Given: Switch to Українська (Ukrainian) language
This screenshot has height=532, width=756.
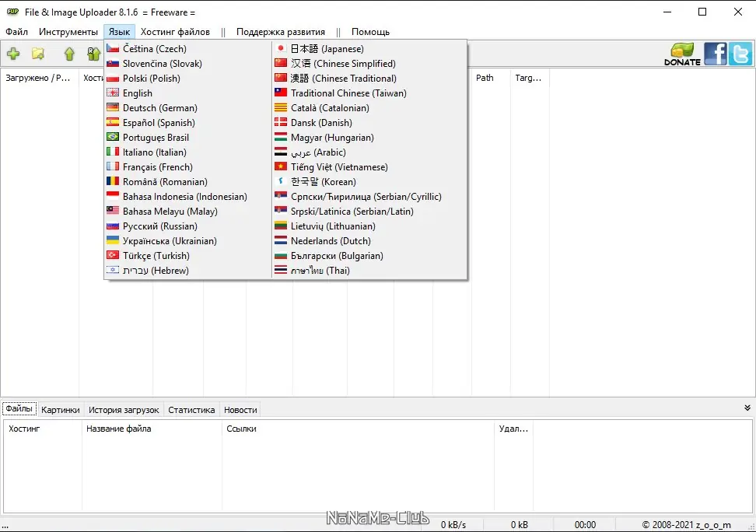Looking at the screenshot, I should [188, 241].
